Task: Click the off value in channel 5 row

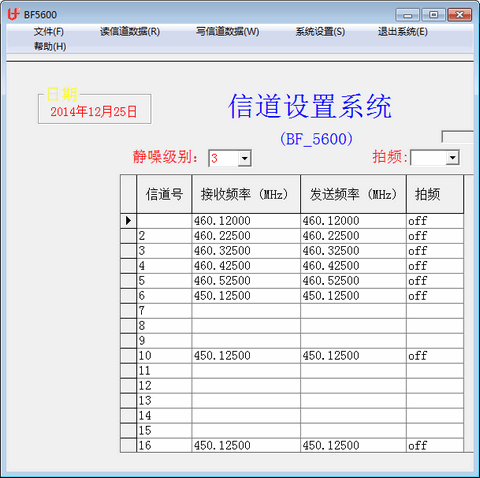Action: tap(435, 281)
